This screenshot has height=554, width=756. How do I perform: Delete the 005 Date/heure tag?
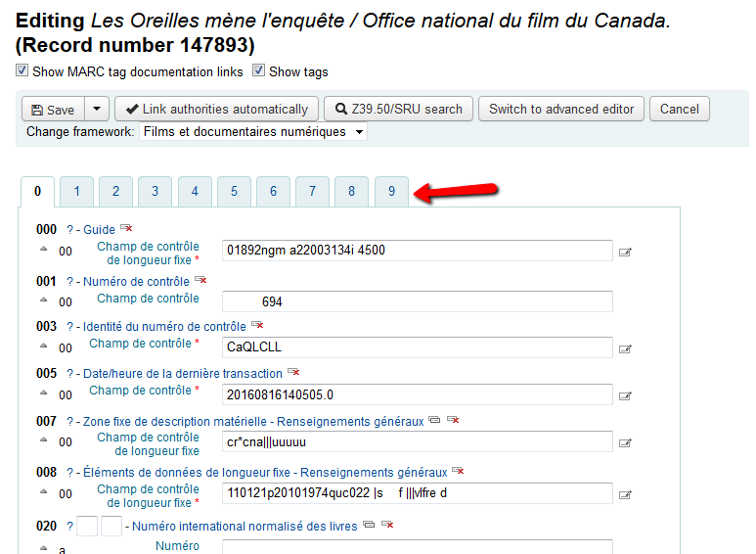coord(291,373)
